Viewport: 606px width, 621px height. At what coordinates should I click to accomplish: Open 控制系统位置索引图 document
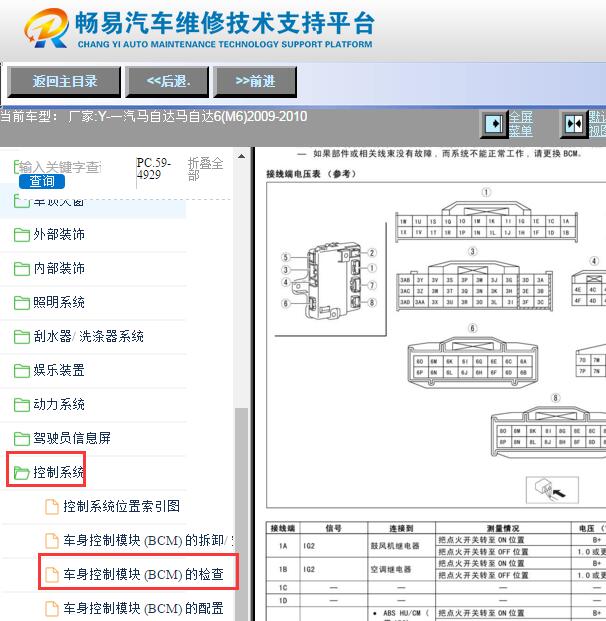click(122, 506)
